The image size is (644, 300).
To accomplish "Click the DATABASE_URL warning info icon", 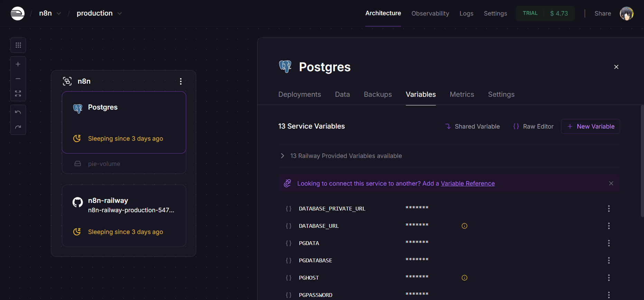I will 464,226.
